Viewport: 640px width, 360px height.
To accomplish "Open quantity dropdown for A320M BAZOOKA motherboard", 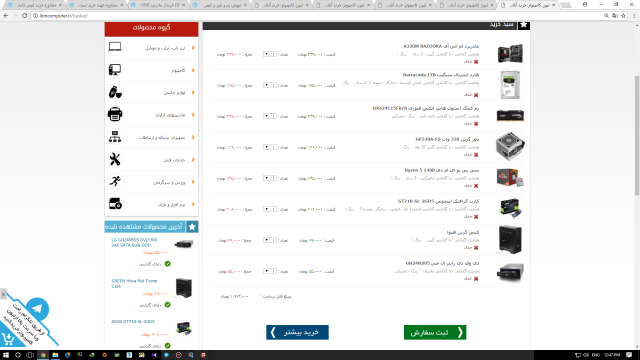I will coord(269,54).
